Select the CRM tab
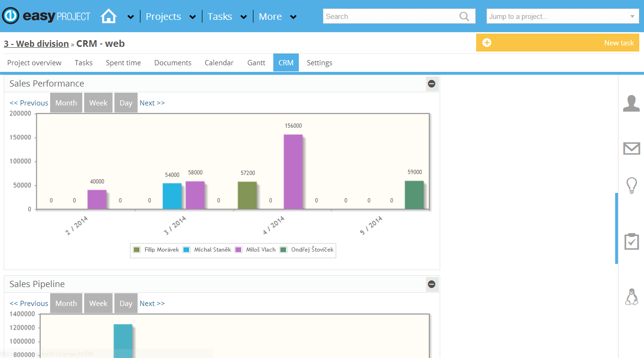644x358 pixels. tap(286, 62)
